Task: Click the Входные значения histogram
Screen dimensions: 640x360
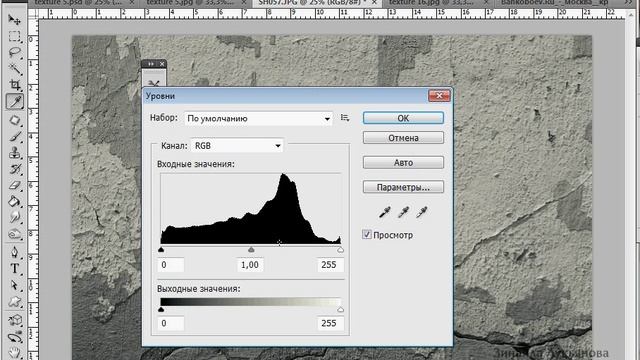Action: click(x=251, y=209)
